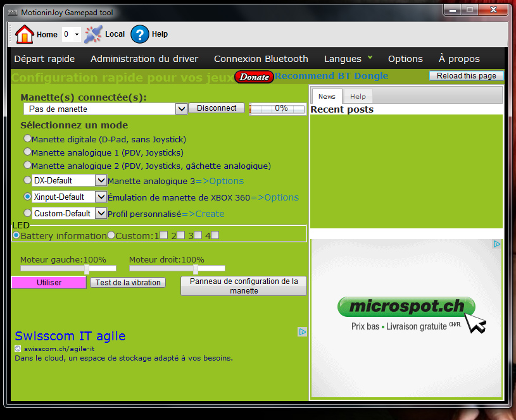
Task: Click the AdChoices icon on Swisscom ad
Action: pyautogui.click(x=303, y=331)
